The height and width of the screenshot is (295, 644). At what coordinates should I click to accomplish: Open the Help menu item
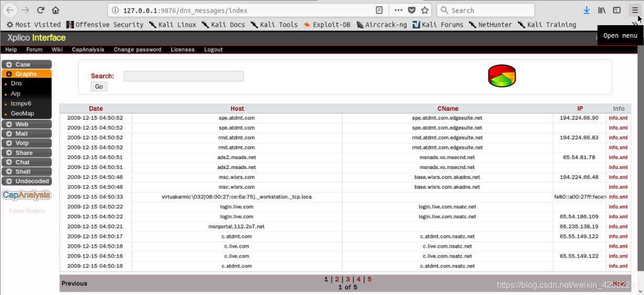pos(11,49)
